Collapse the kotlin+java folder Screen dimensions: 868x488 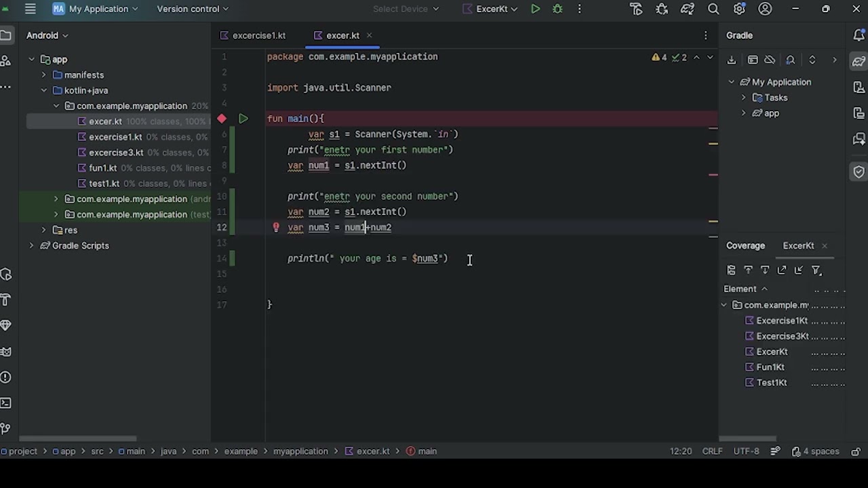click(x=43, y=91)
